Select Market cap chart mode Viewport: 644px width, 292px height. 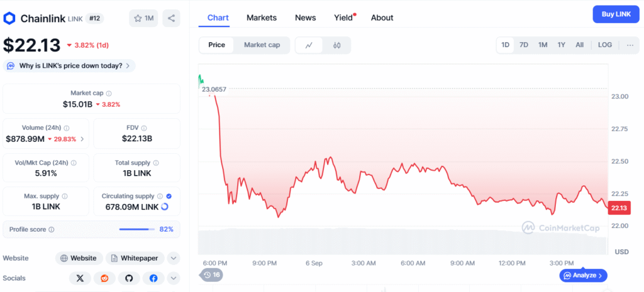[262, 45]
